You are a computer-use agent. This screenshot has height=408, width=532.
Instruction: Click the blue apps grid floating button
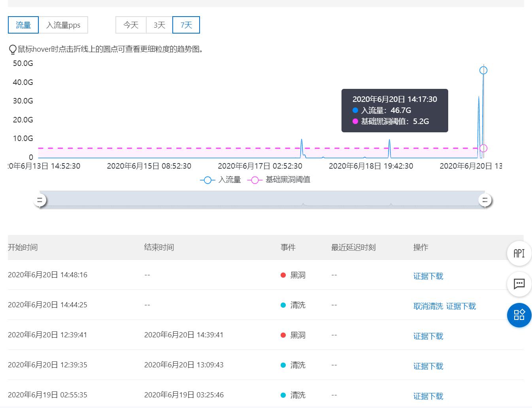pos(519,315)
